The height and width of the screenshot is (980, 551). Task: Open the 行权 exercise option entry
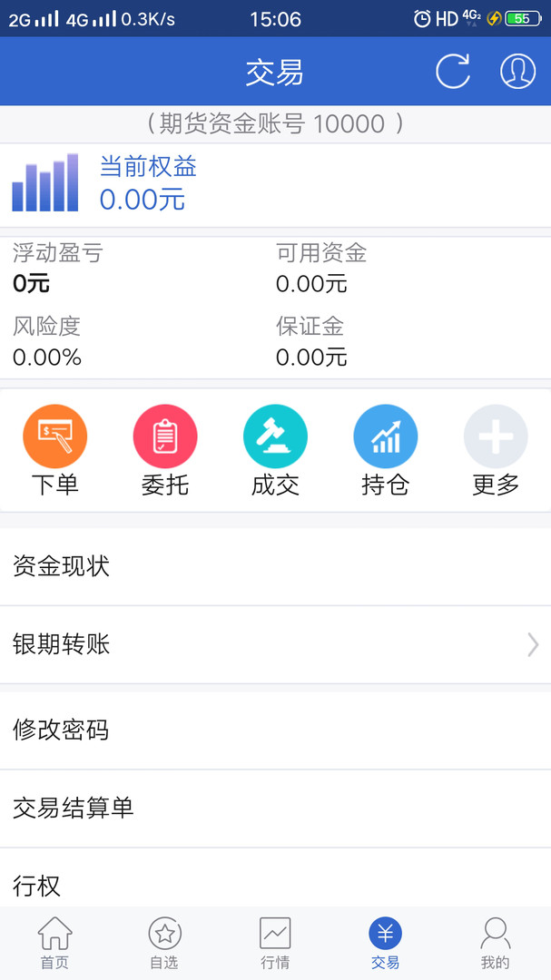(275, 886)
